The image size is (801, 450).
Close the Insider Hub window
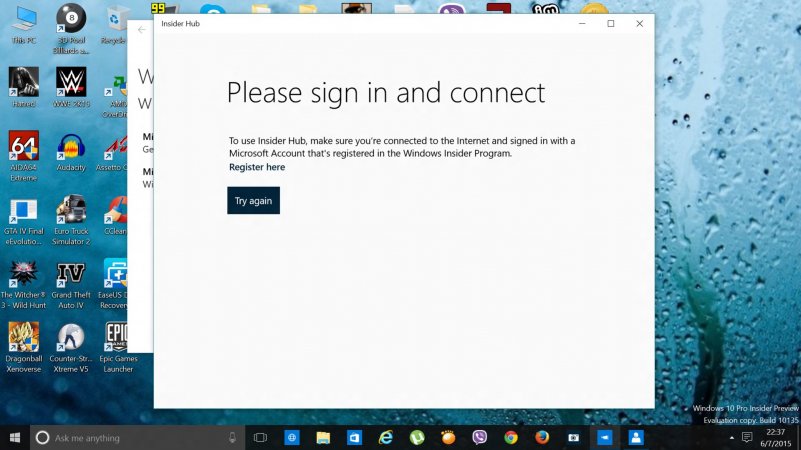pyautogui.click(x=640, y=23)
